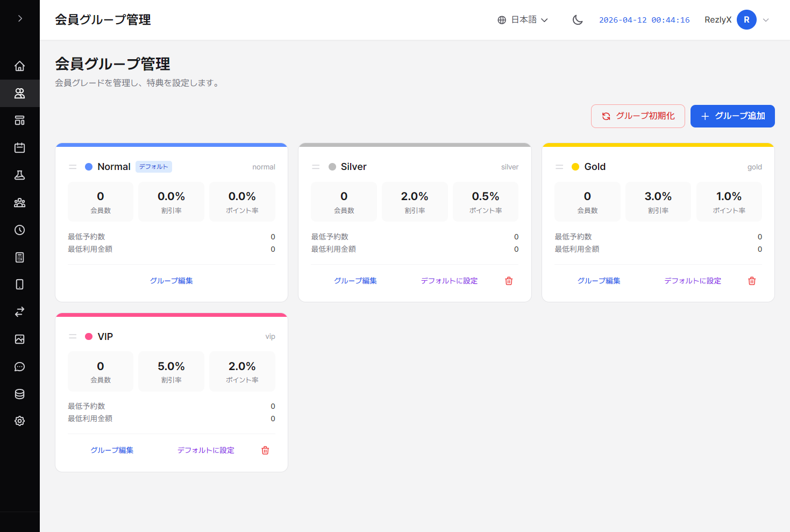
Task: Click the 'silver' slug label
Action: 510,167
